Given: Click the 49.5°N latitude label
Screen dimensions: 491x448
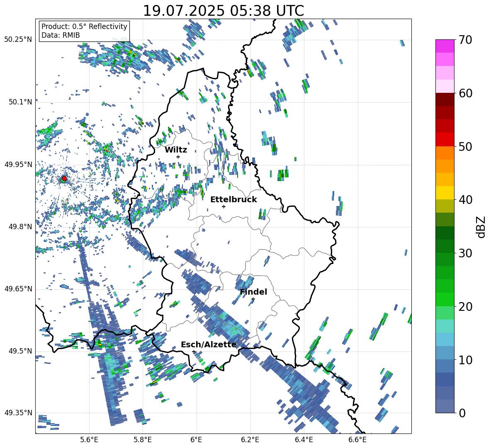Looking at the screenshot, I should tap(21, 351).
